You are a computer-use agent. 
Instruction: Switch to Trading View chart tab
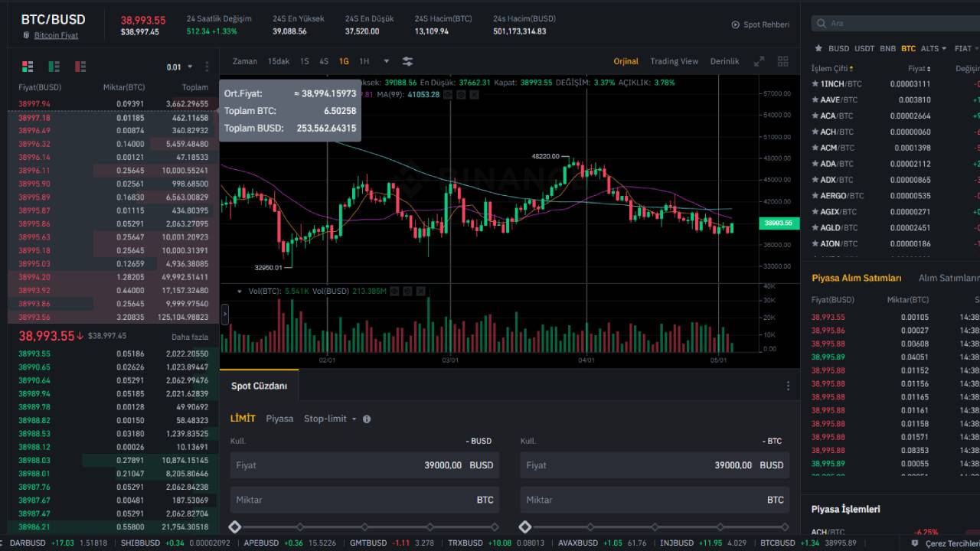pos(675,61)
